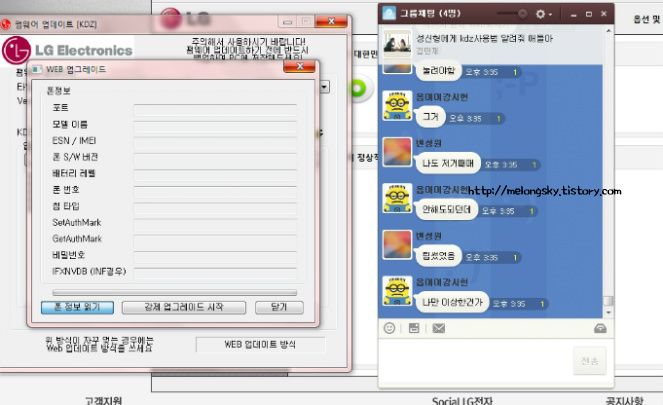Click the SetAuthMark field
663x405 pixels.
click(215, 223)
